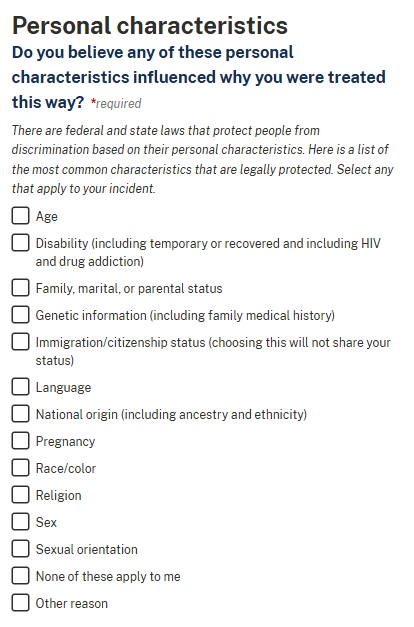The width and height of the screenshot is (414, 627).
Task: Tick the Other reason checkbox
Action: 20,603
